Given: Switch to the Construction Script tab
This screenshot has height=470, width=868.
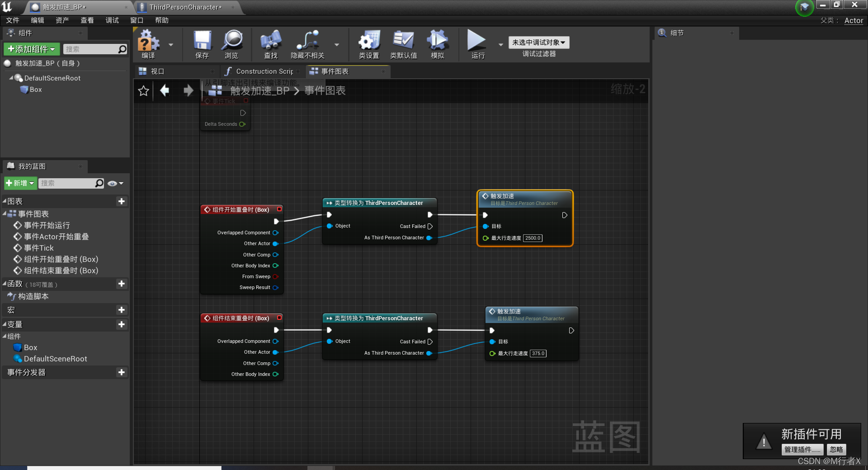Looking at the screenshot, I should pyautogui.click(x=264, y=71).
